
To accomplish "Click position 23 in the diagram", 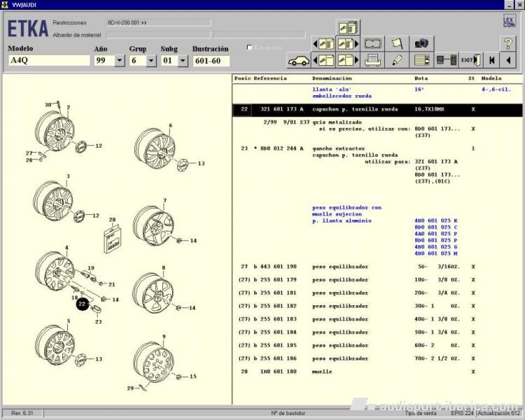I will tap(98, 322).
